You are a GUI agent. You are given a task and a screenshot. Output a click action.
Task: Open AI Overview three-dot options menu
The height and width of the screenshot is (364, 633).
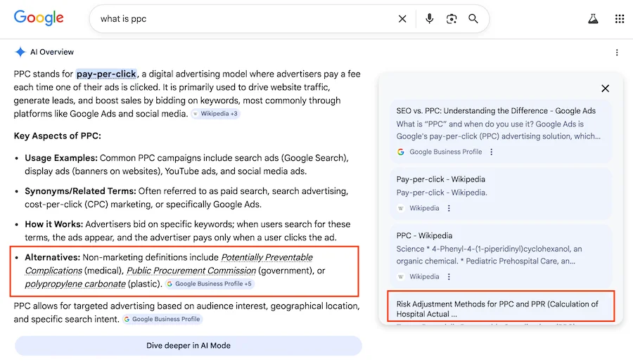616,53
